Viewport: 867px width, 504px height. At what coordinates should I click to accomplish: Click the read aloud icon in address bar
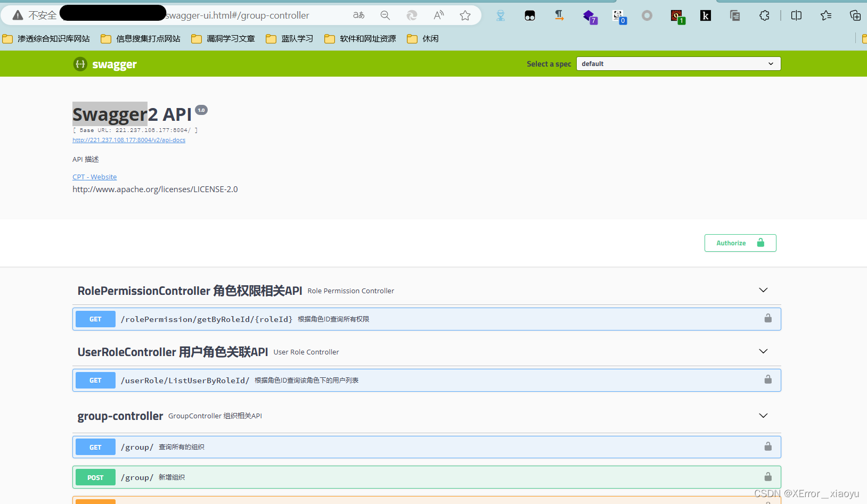438,15
